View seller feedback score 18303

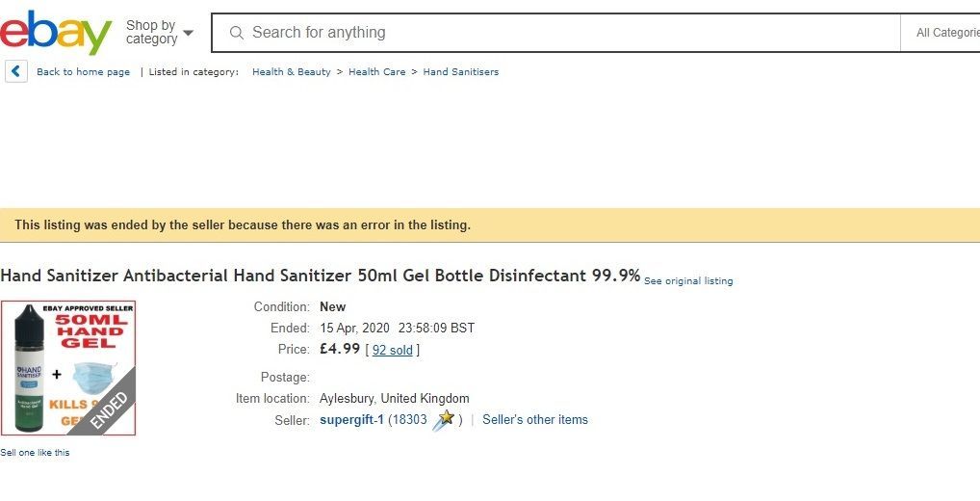(x=409, y=420)
